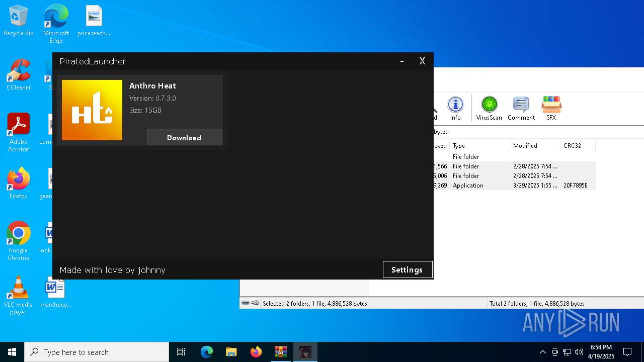Viewport: 644px width, 362px height.
Task: Select the Application row in WinRAR list
Action: coord(513,186)
